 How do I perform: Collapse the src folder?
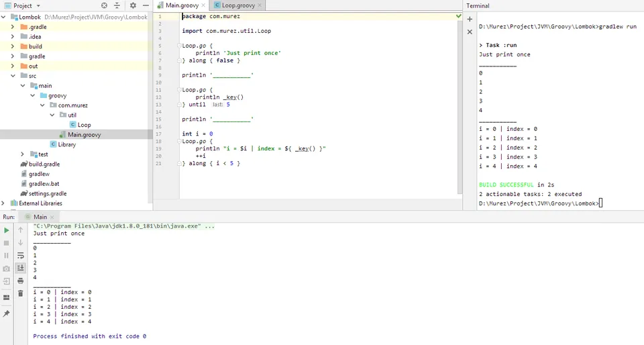point(13,76)
